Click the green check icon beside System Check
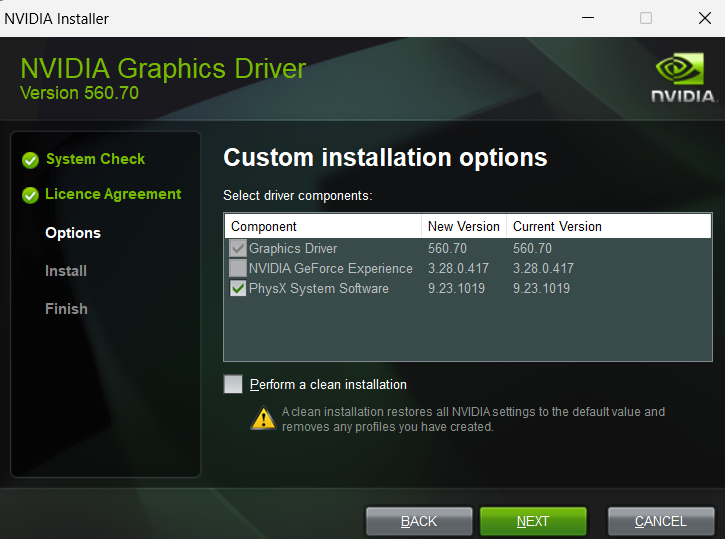Image resolution: width=725 pixels, height=539 pixels. pyautogui.click(x=30, y=160)
